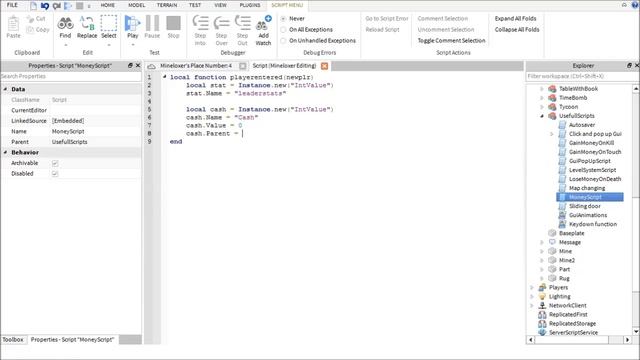The image size is (640, 360).
Task: Close the Mineloxer's Place Number: 4 tab
Action: (x=243, y=66)
